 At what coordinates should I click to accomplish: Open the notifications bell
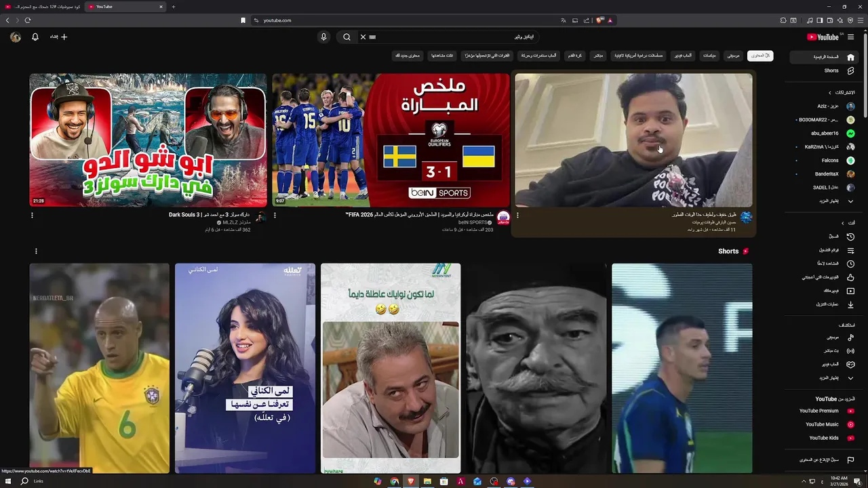click(x=35, y=37)
